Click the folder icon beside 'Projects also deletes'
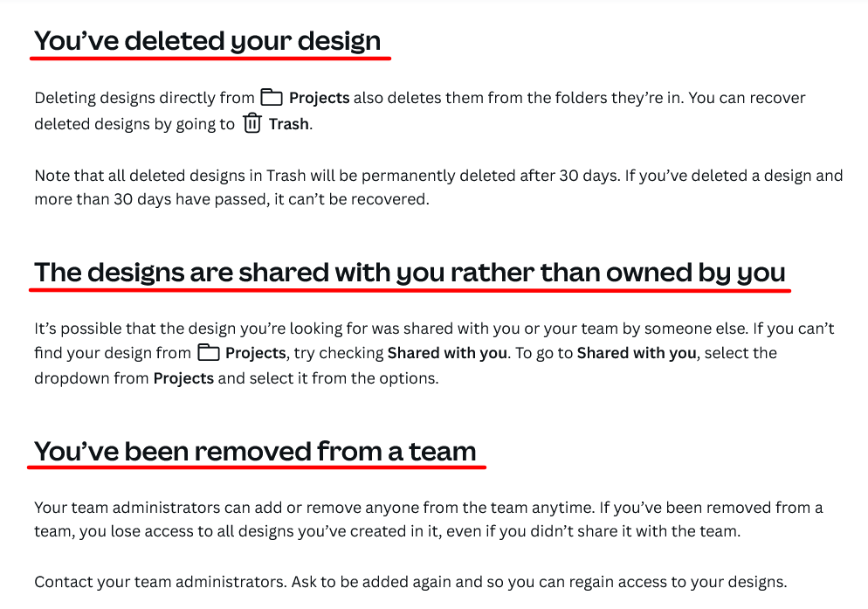Image resolution: width=868 pixels, height=609 pixels. pos(272,98)
